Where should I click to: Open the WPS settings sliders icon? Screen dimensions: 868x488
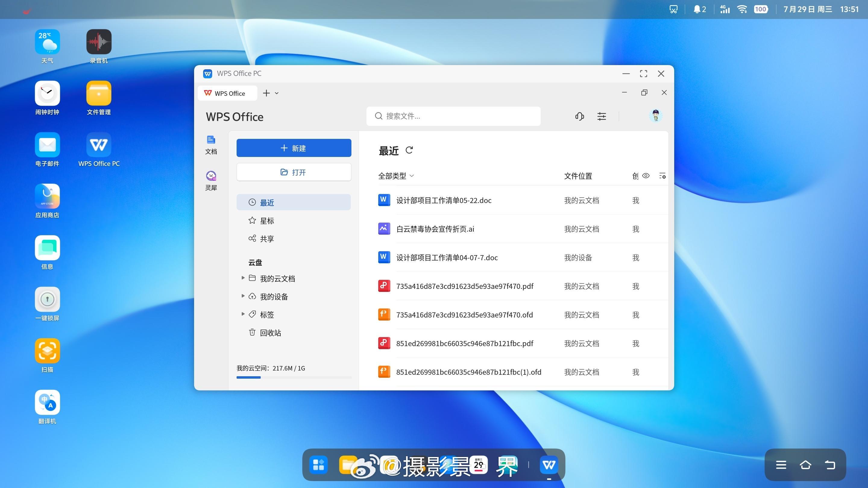click(602, 117)
